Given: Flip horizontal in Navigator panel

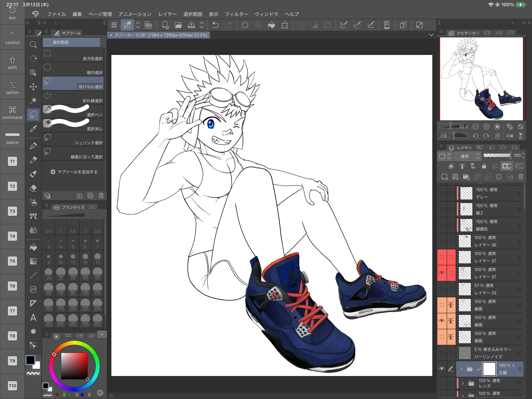Looking at the screenshot, I should point(510,136).
